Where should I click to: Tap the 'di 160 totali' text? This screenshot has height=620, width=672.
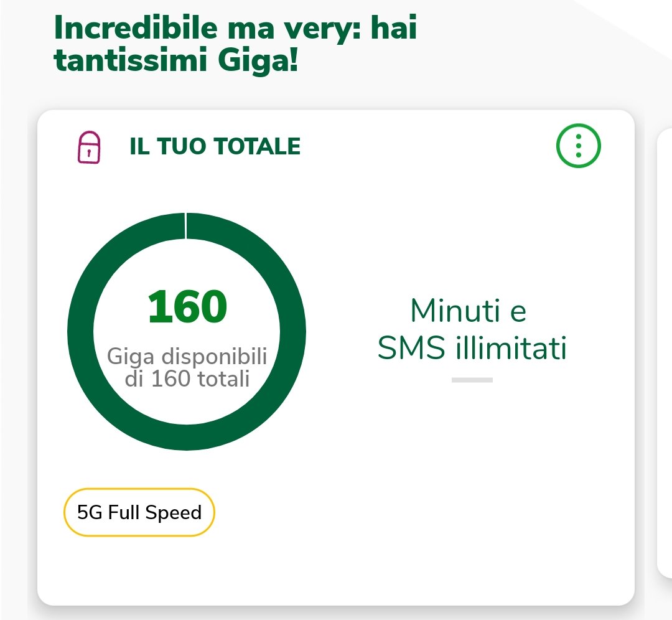coord(187,378)
